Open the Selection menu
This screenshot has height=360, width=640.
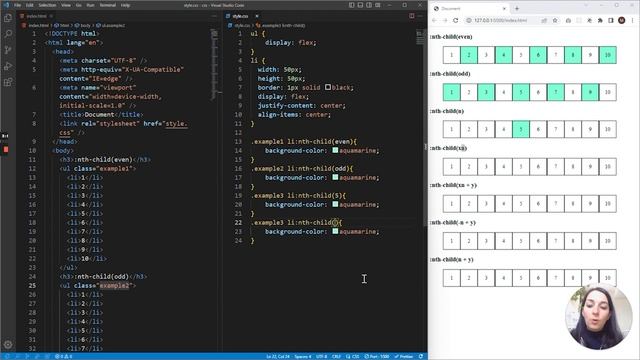click(x=47, y=5)
